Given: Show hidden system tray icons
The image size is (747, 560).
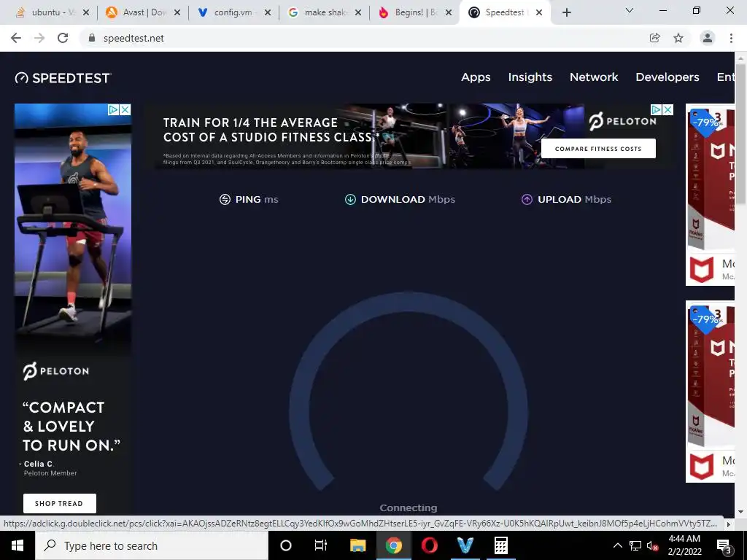Looking at the screenshot, I should pyautogui.click(x=617, y=545).
